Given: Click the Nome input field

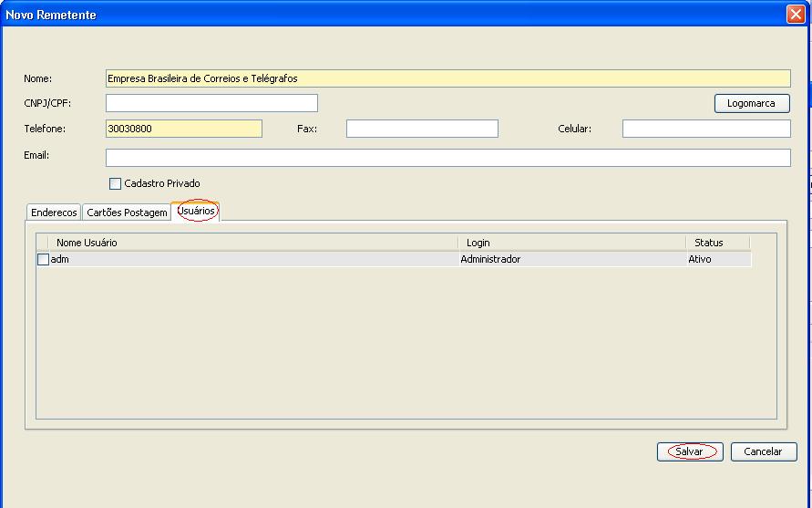Looking at the screenshot, I should click(x=448, y=78).
